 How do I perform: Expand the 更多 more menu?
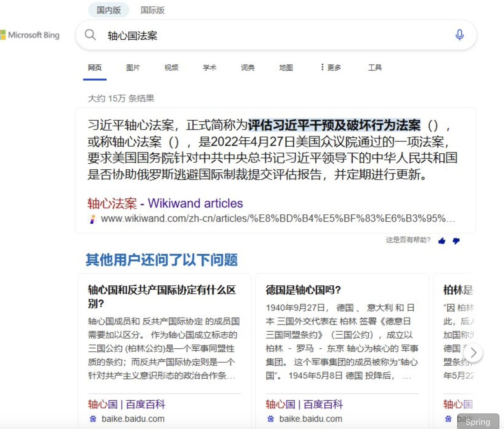coord(331,68)
